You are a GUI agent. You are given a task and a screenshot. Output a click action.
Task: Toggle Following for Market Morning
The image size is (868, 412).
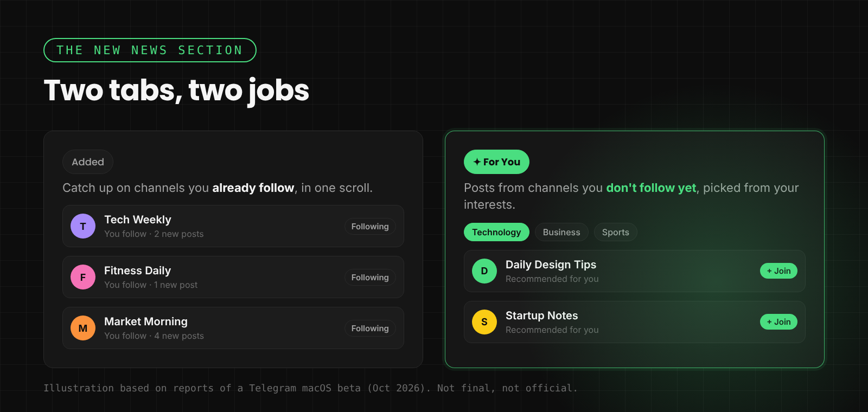[x=370, y=329]
